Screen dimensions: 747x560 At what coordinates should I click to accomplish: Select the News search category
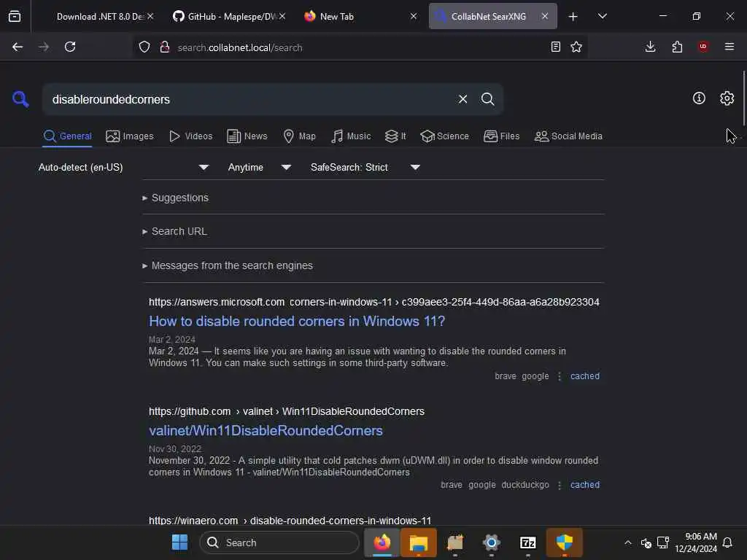[247, 136]
